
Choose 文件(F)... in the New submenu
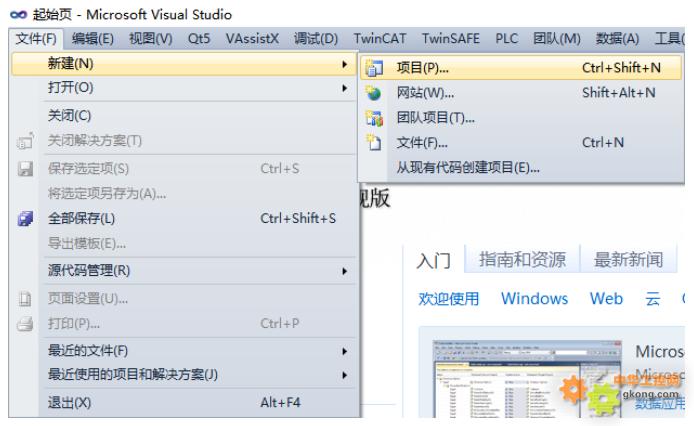(x=521, y=143)
